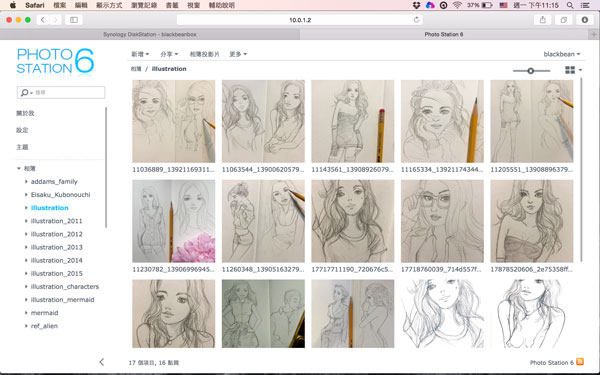Collapse the 相簿 tree section
This screenshot has width=600, height=375.
pos(19,168)
